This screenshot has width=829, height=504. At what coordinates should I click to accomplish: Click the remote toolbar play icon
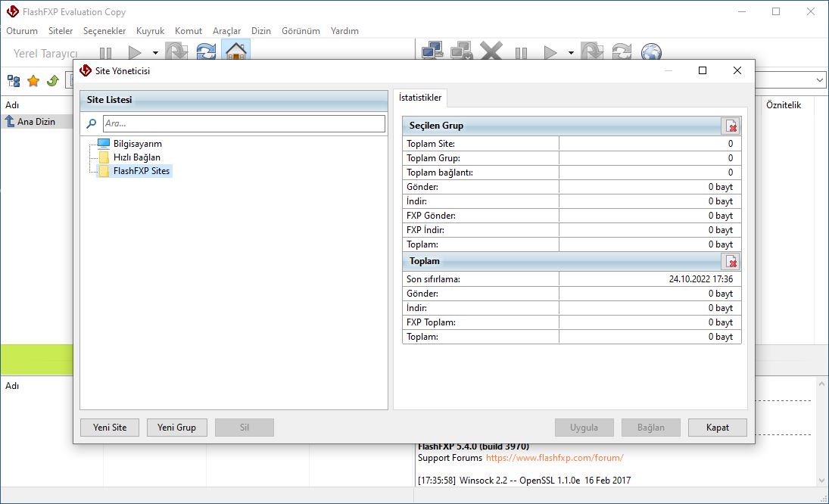coord(550,53)
